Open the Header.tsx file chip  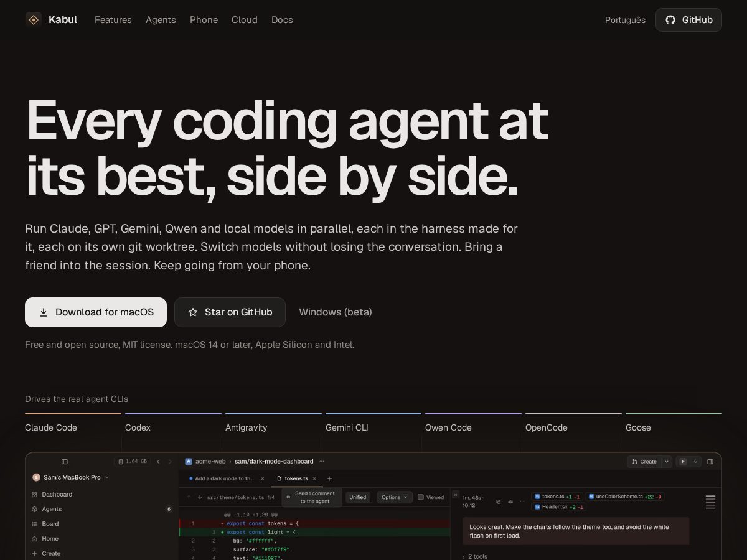point(559,507)
